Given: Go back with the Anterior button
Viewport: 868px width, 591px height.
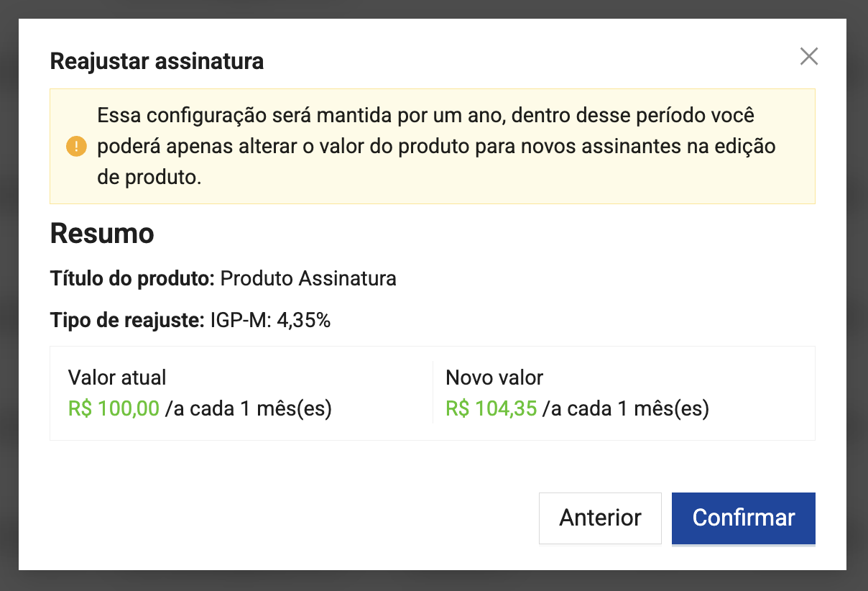Looking at the screenshot, I should [x=600, y=518].
